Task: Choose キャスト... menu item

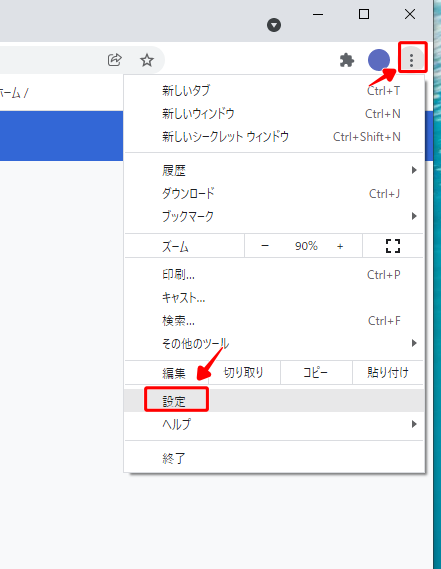Action: pos(274,298)
